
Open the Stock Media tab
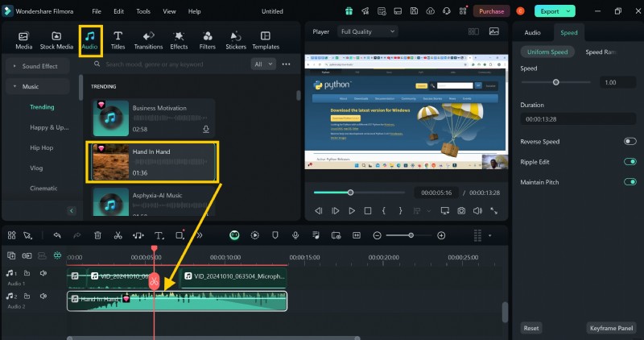click(x=56, y=40)
